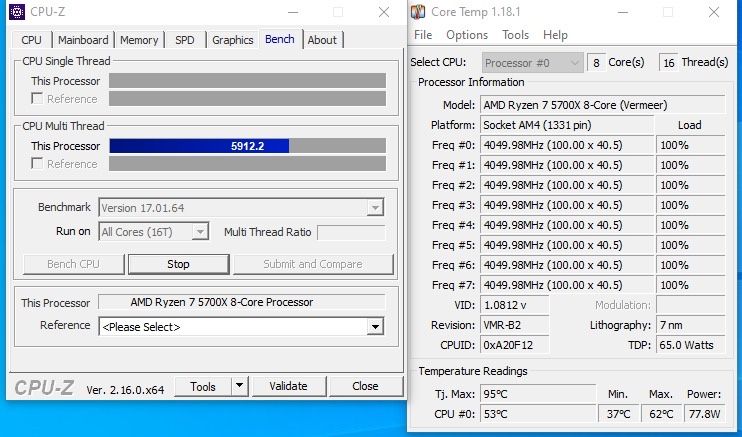Switch to the SPD tab
Screen dimensions: 742x437
pyautogui.click(x=185, y=40)
